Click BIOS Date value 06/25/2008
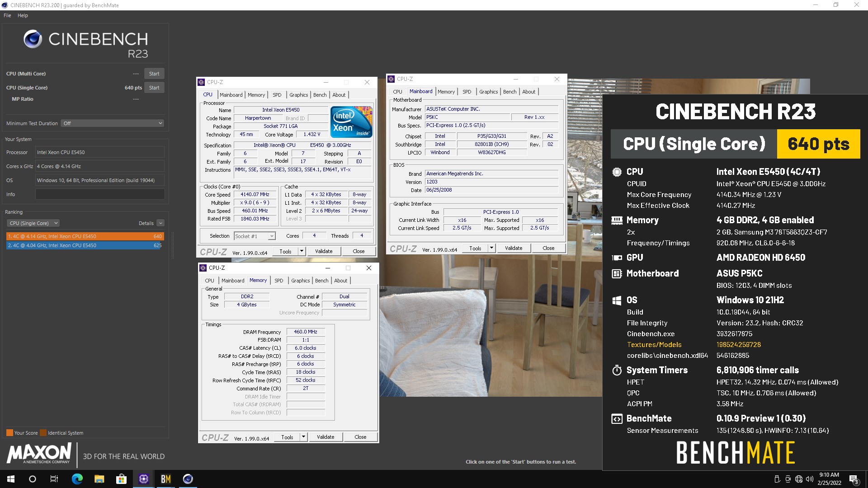Screen dimensions: 868x488 click(x=492, y=190)
